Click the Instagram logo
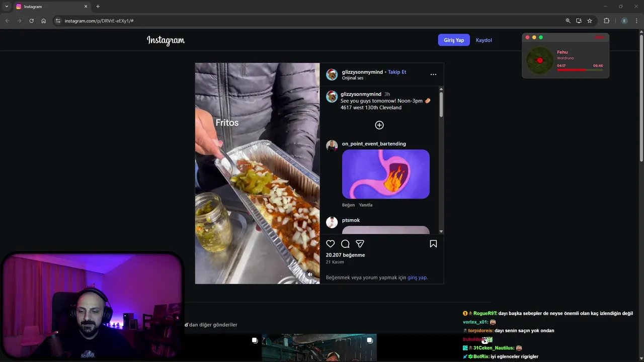This screenshot has height=362, width=644. point(166,40)
